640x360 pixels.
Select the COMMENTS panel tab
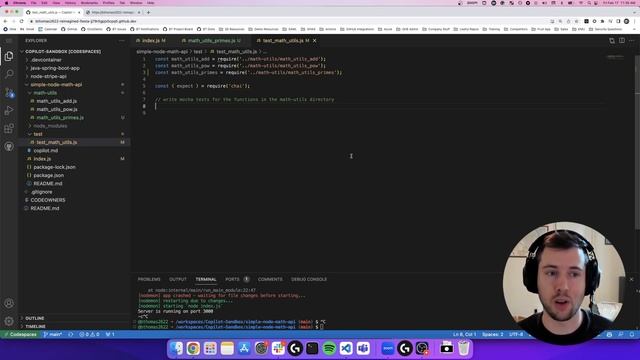270,280
